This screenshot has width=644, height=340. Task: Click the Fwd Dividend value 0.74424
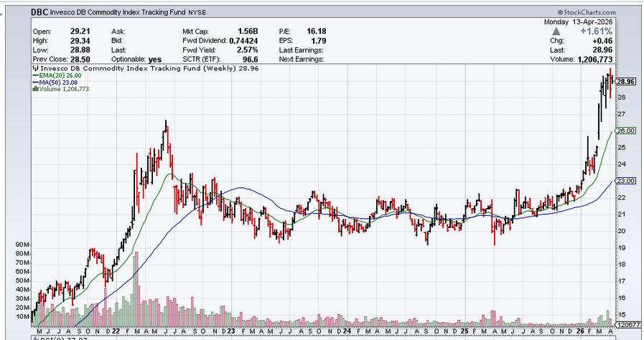(x=243, y=41)
